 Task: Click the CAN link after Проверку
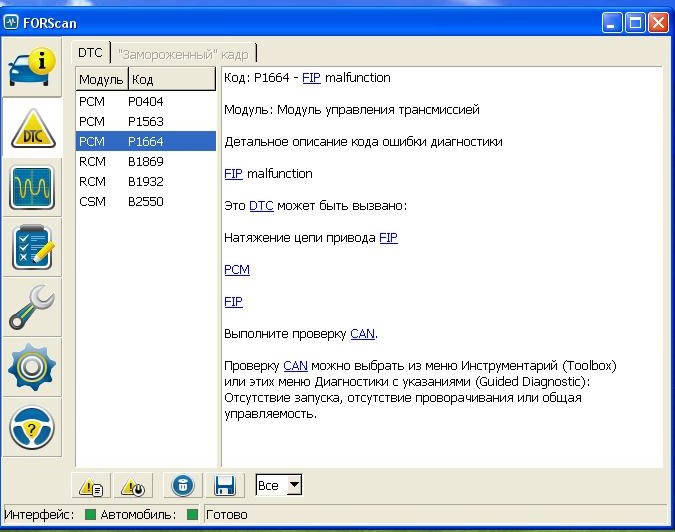point(295,366)
